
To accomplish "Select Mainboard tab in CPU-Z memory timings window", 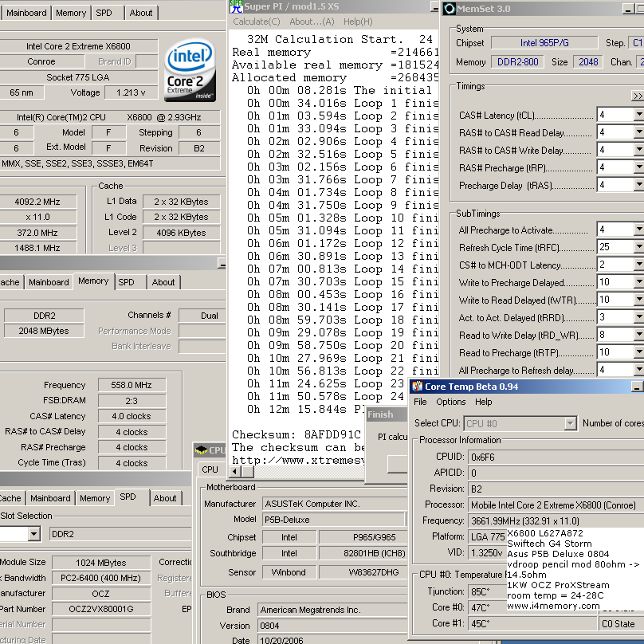I will click(49, 282).
